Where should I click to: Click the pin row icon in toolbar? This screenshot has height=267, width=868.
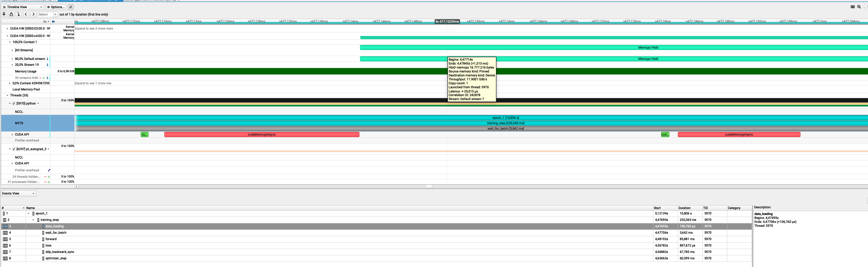[4, 14]
